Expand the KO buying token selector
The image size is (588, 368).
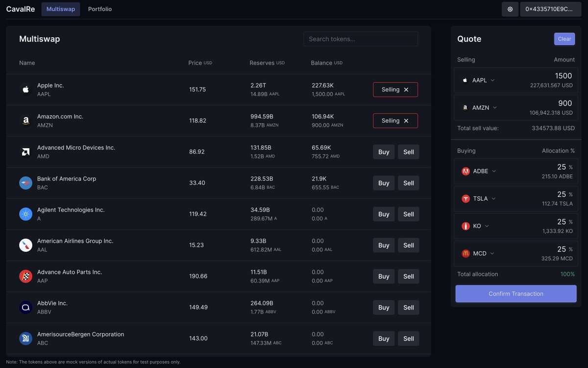pyautogui.click(x=487, y=226)
